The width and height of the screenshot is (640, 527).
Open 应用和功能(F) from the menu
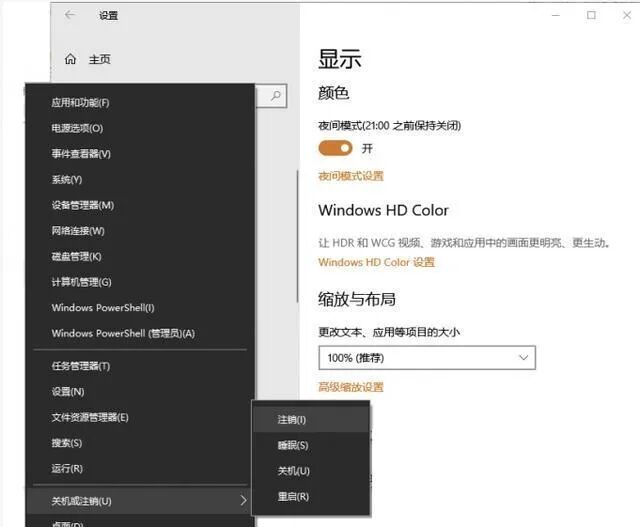point(140,102)
